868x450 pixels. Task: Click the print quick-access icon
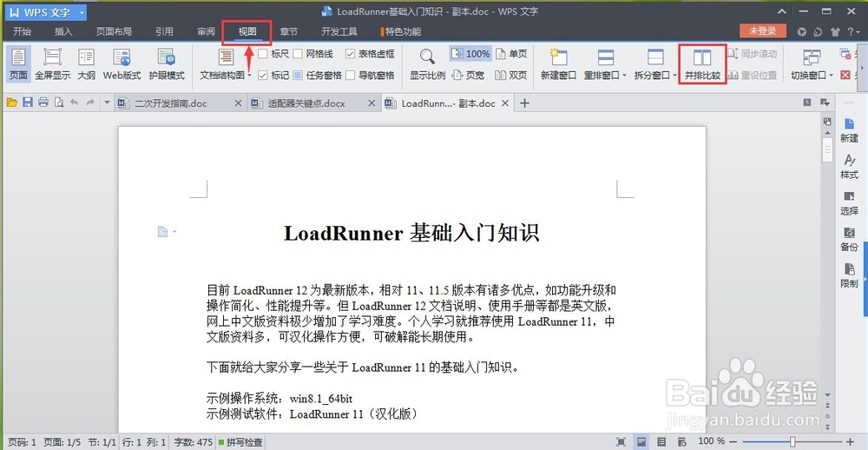click(x=43, y=103)
